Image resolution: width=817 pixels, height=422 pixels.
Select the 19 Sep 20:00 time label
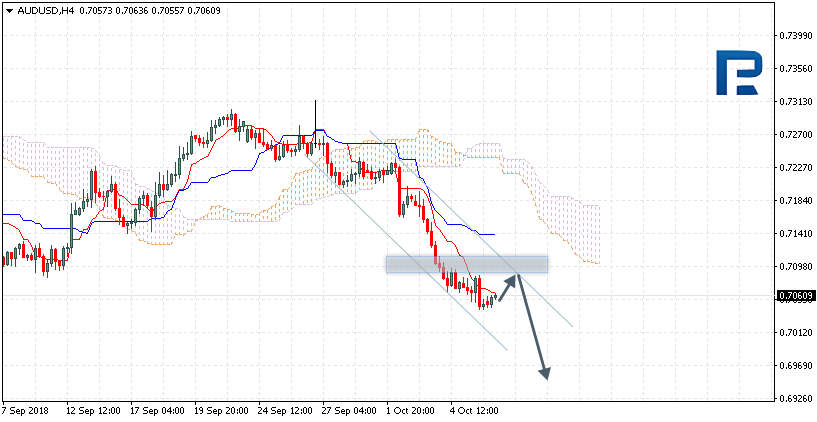pyautogui.click(x=220, y=410)
